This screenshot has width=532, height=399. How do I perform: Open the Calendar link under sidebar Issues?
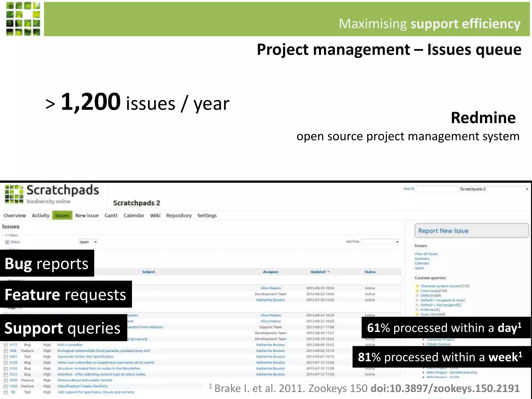click(422, 263)
